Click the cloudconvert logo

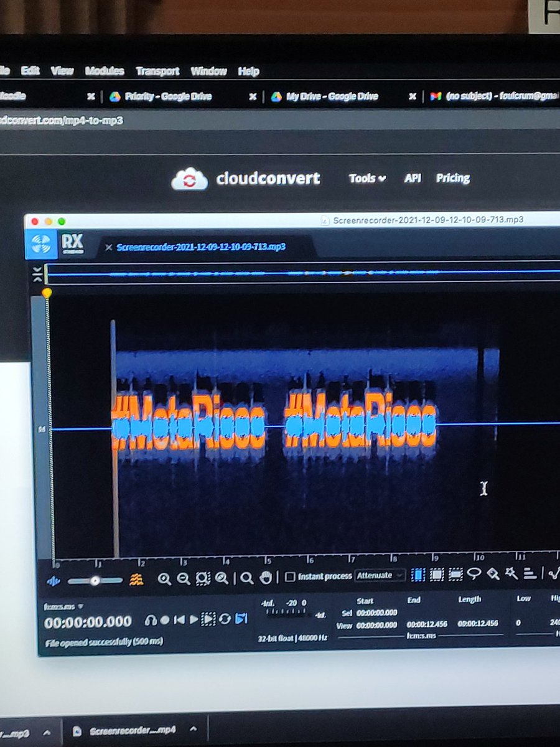click(x=246, y=179)
